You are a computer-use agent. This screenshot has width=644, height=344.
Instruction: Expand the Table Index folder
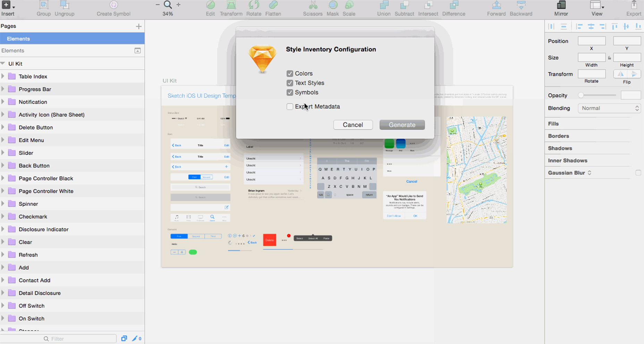pos(3,76)
